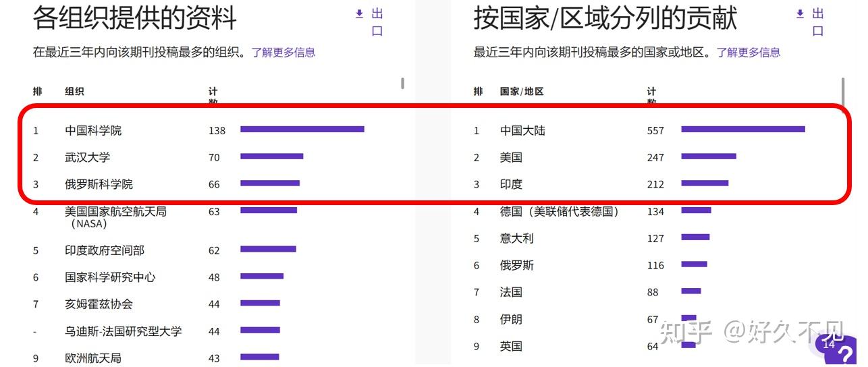Open 了解更多信息 link under organizations heading
868x367 pixels.
click(283, 52)
